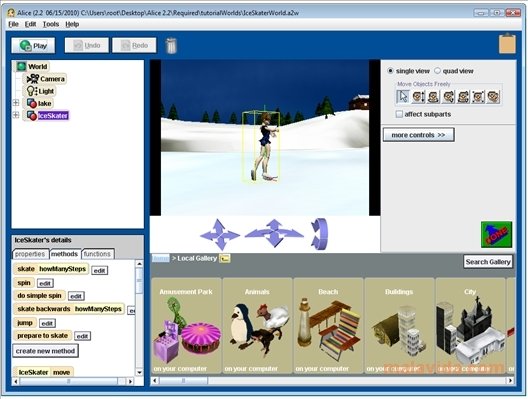Screen dimensions: 528x399
Task: Select the single view radio button
Action: point(390,71)
